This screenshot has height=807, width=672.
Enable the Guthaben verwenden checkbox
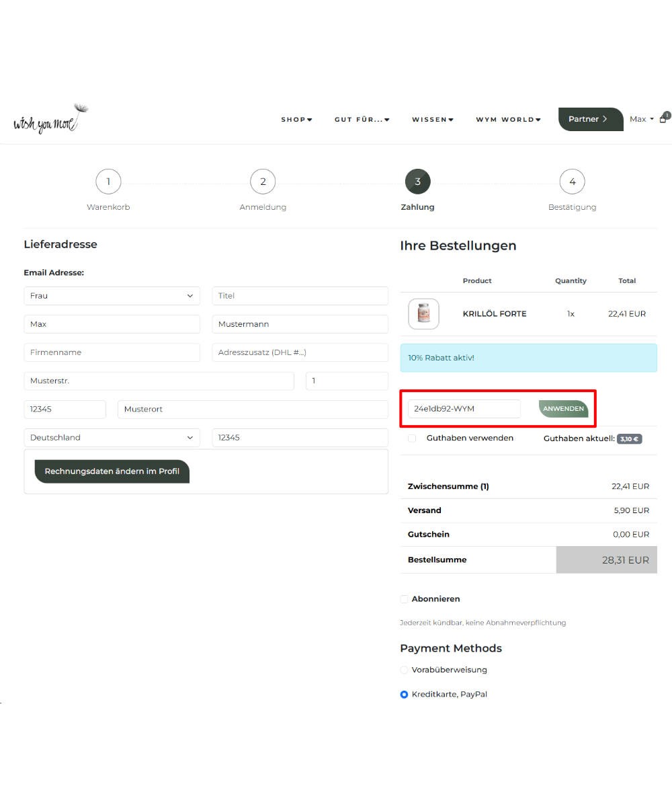pyautogui.click(x=412, y=438)
